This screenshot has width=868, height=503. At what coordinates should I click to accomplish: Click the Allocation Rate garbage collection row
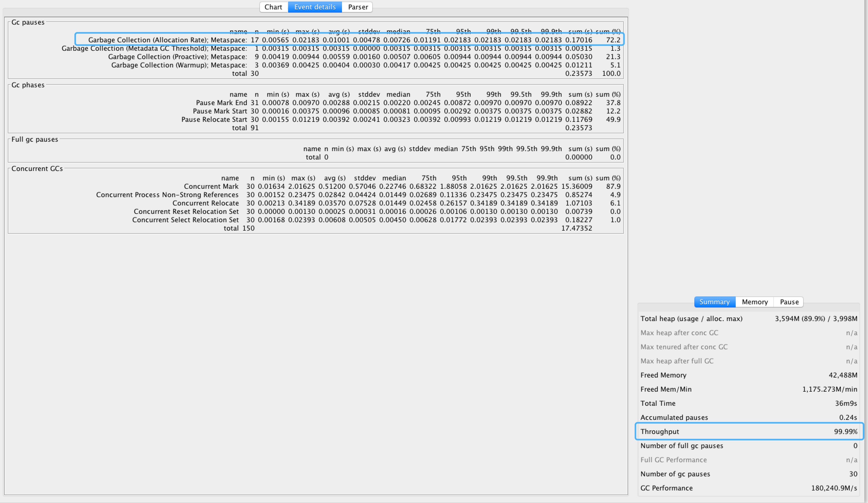click(x=349, y=40)
